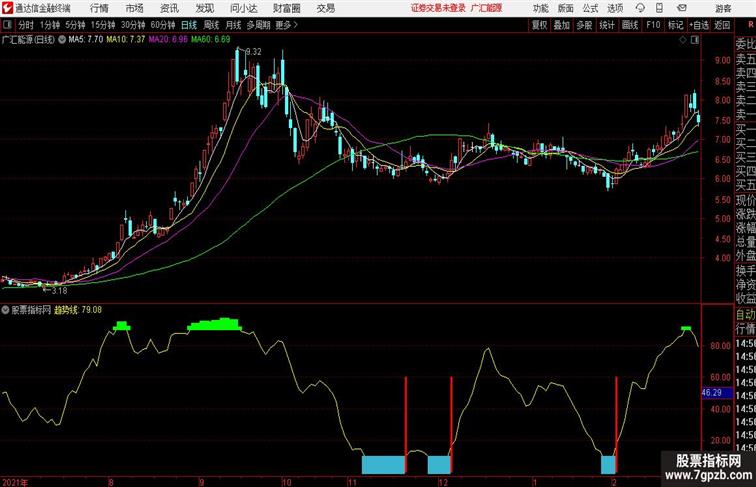The height and width of the screenshot is (487, 756).
Task: Select the 周线 weekly chart tab
Action: (x=211, y=25)
